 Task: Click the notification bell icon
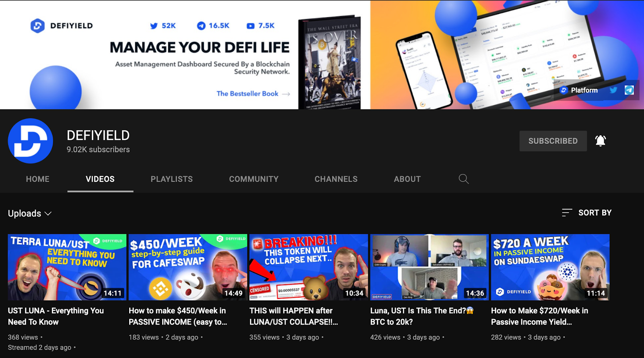pyautogui.click(x=601, y=141)
